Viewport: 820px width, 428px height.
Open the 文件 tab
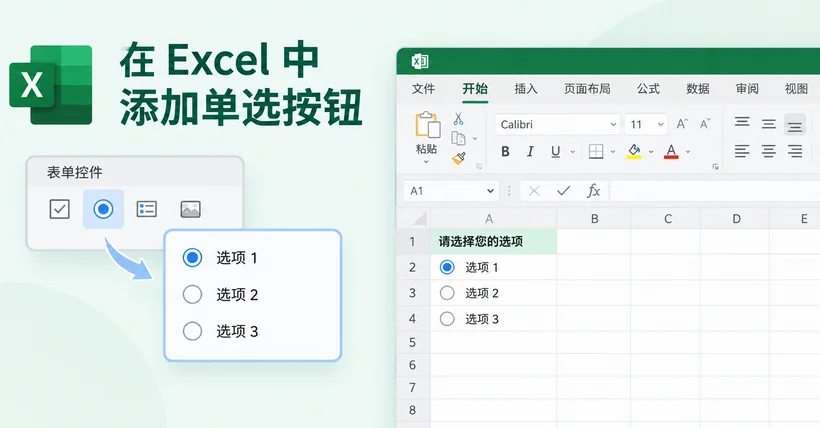424,89
